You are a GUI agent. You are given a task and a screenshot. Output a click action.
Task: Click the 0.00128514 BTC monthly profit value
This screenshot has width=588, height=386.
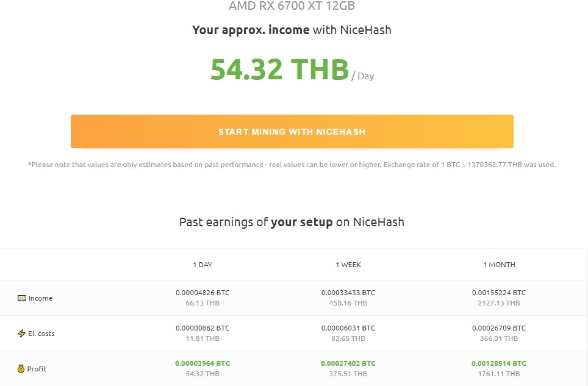point(499,363)
